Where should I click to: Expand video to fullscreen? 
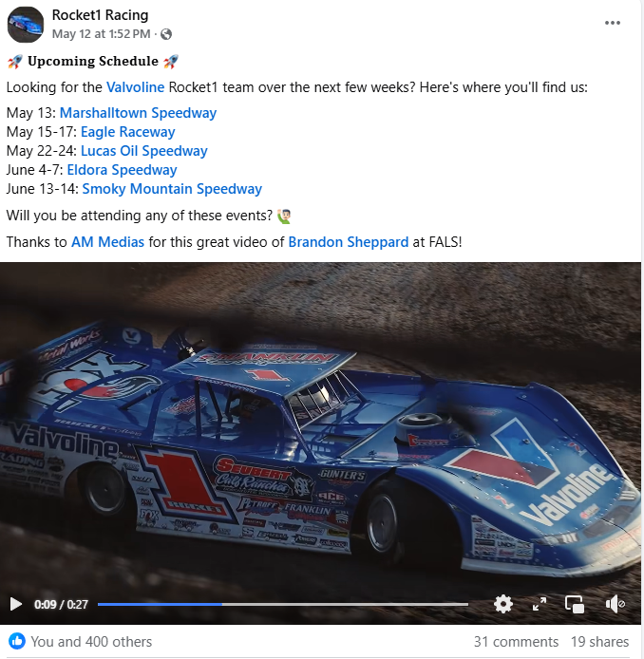pos(540,604)
